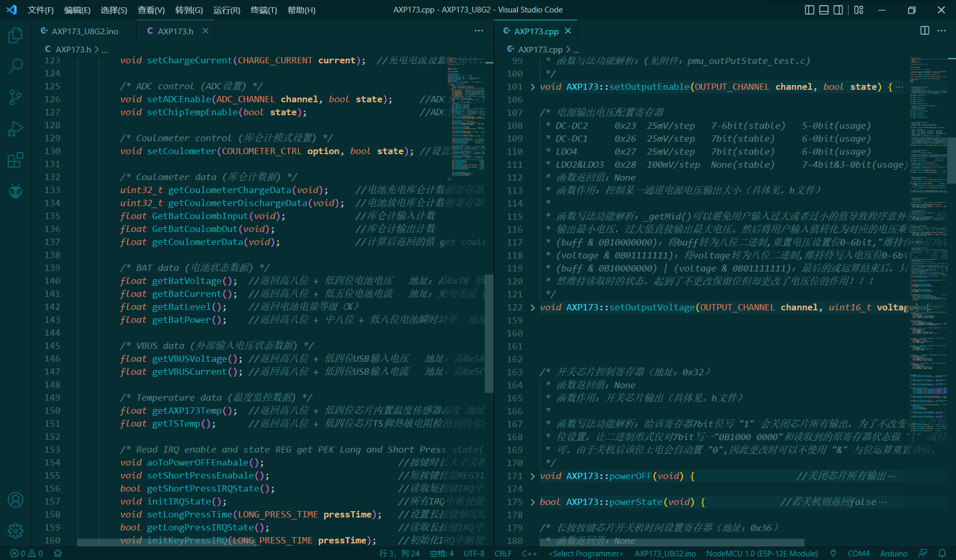Click getAXP173Temp on line 150
Viewport: 956px width, 560px height.
coord(187,411)
